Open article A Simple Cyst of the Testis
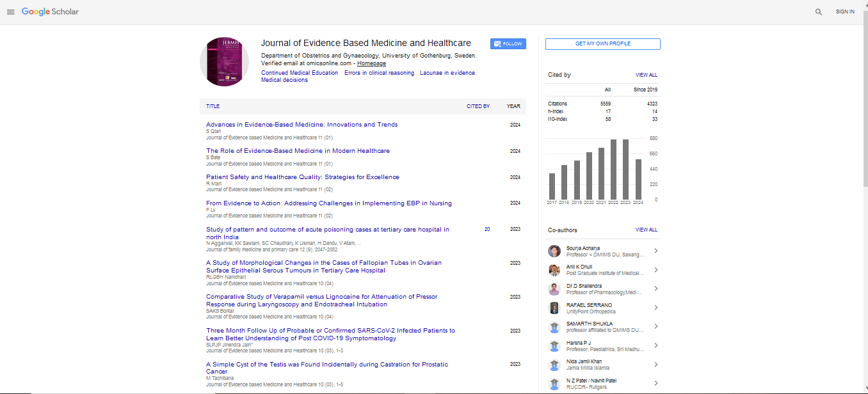 pyautogui.click(x=327, y=368)
